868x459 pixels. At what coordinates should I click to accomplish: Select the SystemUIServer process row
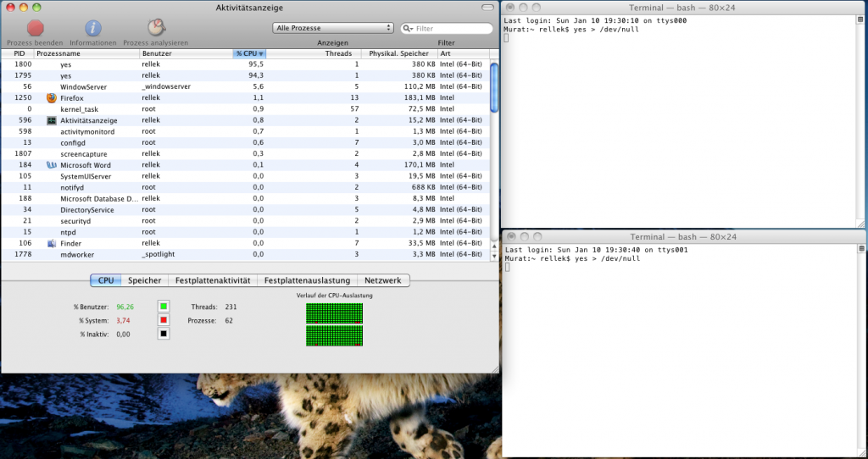(245, 176)
